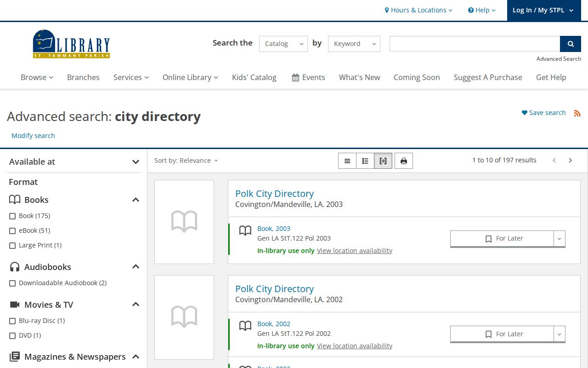Click Log In / My STPL button
The image size is (588, 368).
543,10
